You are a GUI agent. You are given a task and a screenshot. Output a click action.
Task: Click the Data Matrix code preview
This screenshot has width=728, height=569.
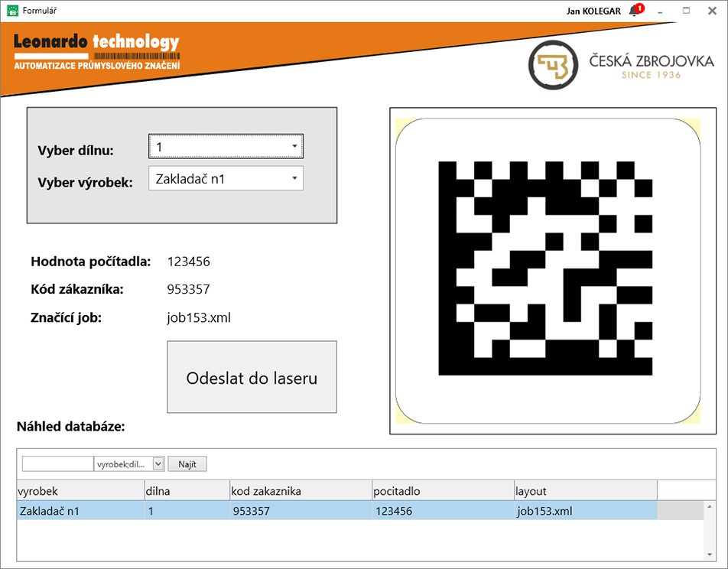pyautogui.click(x=545, y=268)
